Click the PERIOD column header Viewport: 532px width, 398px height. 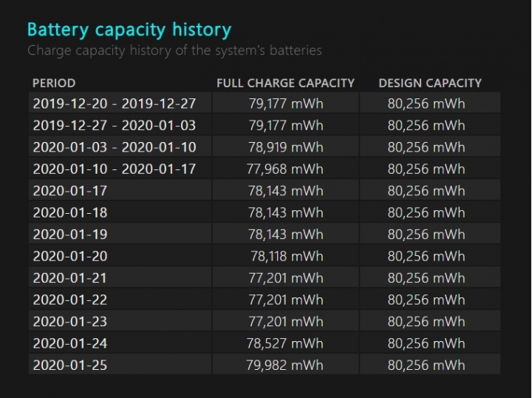[54, 83]
